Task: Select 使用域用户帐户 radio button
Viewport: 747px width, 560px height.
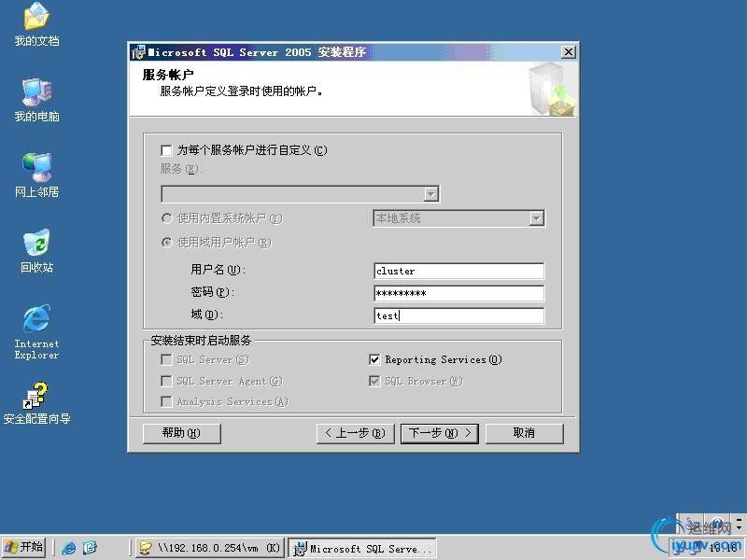Action: (x=166, y=243)
